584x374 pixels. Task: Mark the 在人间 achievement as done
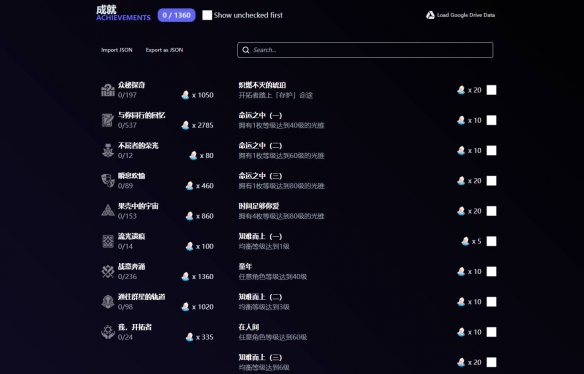[491, 332]
